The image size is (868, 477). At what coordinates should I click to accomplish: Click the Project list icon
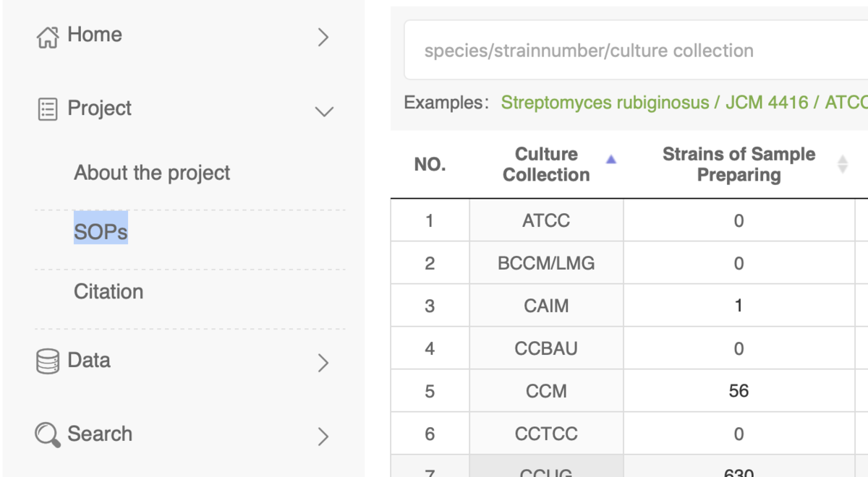point(47,110)
